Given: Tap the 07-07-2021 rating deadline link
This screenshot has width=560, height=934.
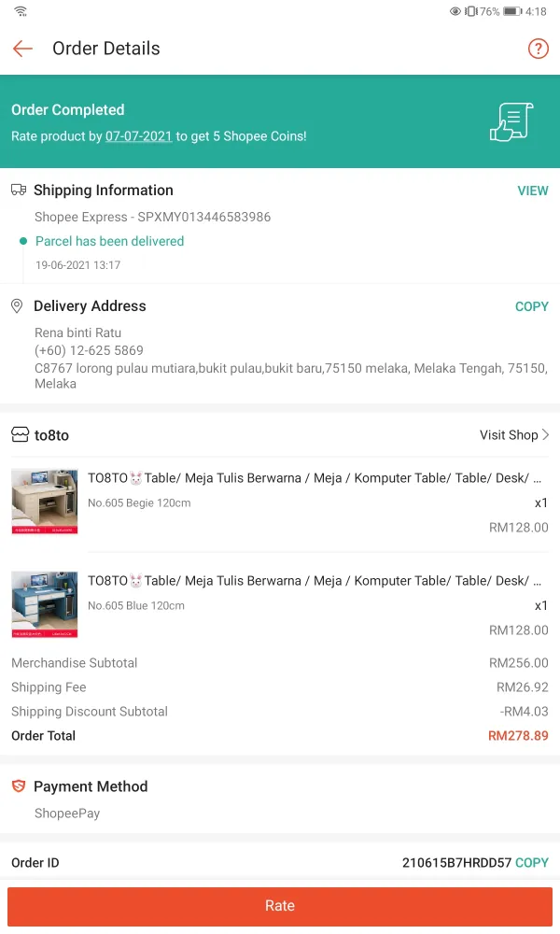Looking at the screenshot, I should click(x=139, y=136).
